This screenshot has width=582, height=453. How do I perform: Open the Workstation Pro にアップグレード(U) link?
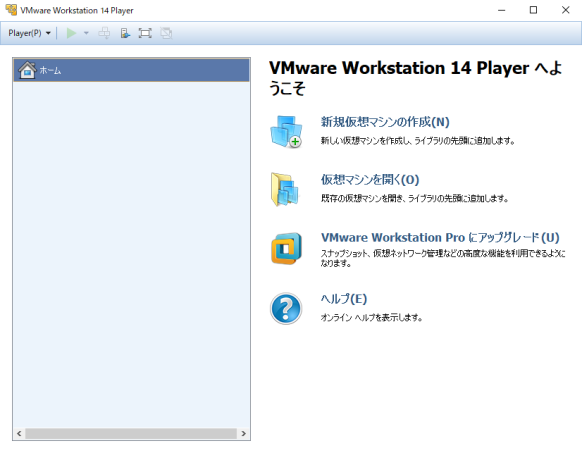440,237
